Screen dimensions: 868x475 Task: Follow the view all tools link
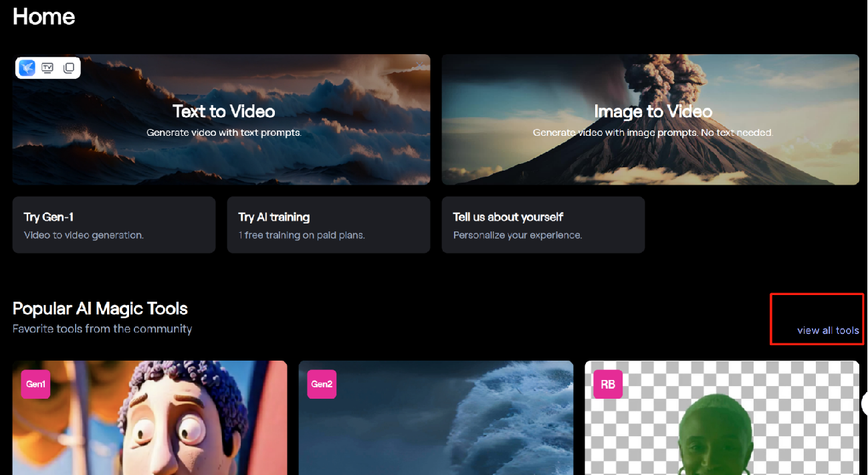[828, 330]
